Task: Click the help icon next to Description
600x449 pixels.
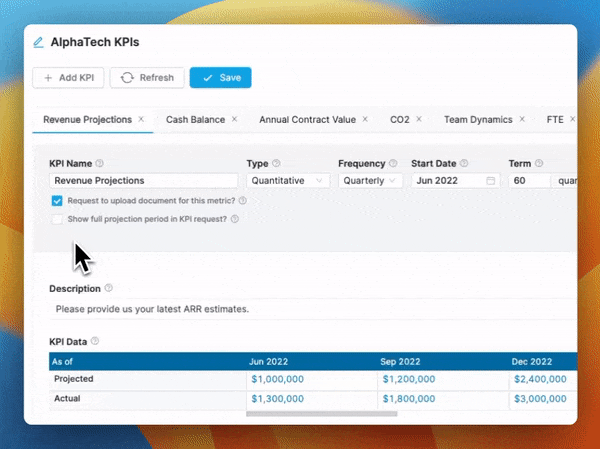Action: point(108,288)
